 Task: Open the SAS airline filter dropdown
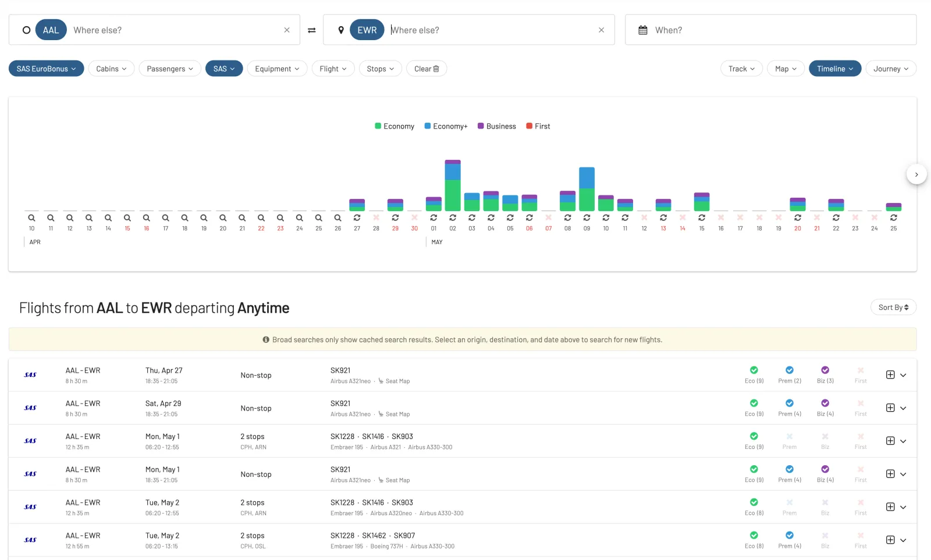coord(224,69)
